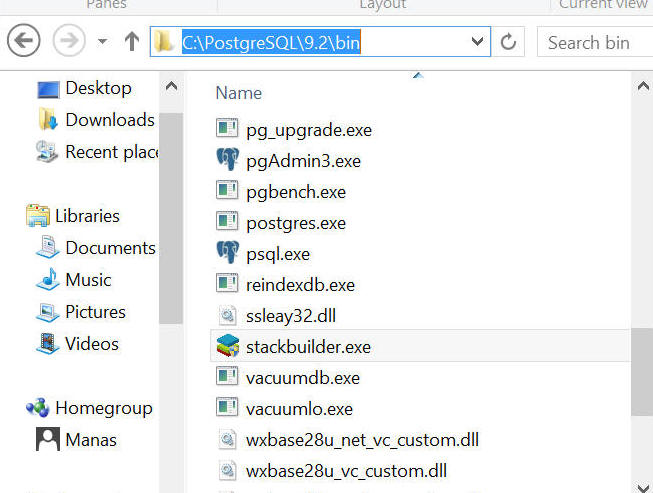Click the Videos filmstrip icon

[x=48, y=344]
